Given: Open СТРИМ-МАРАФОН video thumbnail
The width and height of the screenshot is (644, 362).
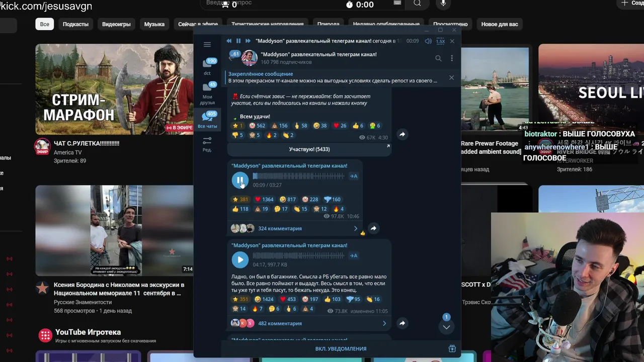Looking at the screenshot, I should (114, 89).
